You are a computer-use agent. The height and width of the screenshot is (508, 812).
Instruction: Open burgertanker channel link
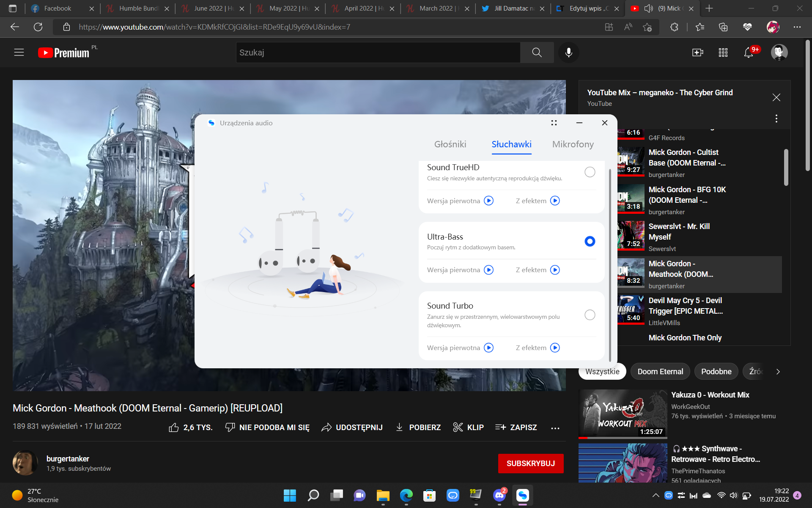click(68, 459)
